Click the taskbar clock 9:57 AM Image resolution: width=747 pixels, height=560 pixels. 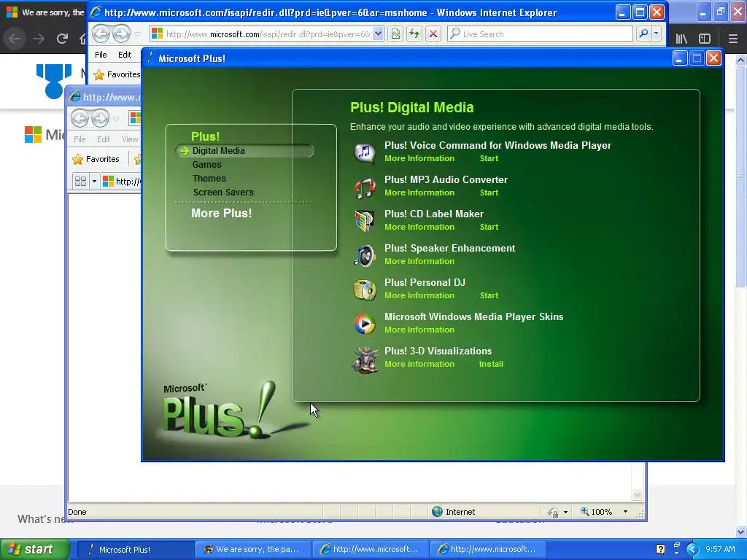[720, 549]
